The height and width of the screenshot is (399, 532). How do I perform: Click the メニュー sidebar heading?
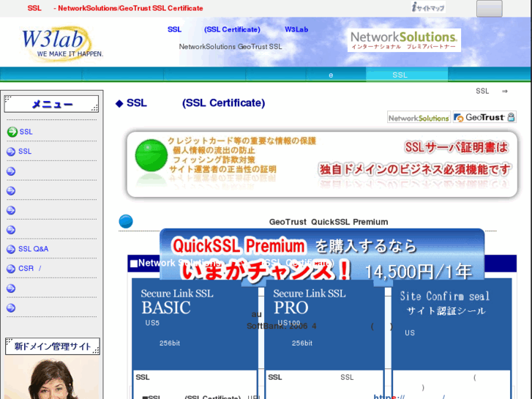[x=51, y=104]
